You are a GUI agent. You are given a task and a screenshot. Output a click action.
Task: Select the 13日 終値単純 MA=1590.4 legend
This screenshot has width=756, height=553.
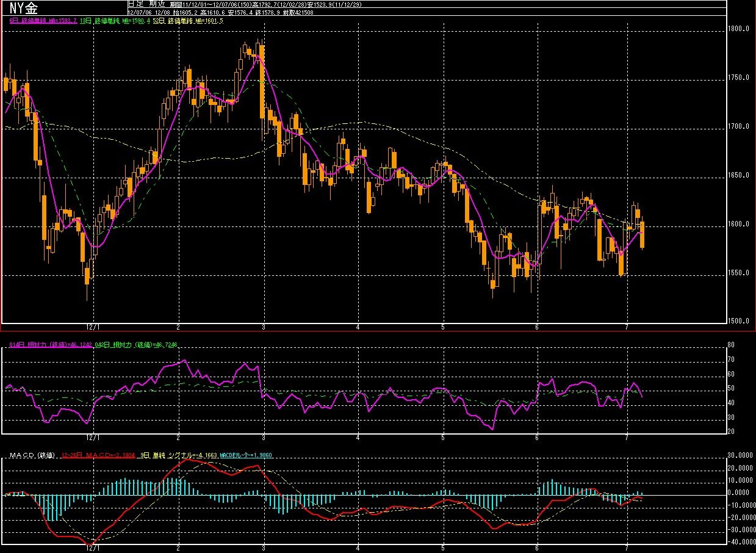pyautogui.click(x=115, y=21)
